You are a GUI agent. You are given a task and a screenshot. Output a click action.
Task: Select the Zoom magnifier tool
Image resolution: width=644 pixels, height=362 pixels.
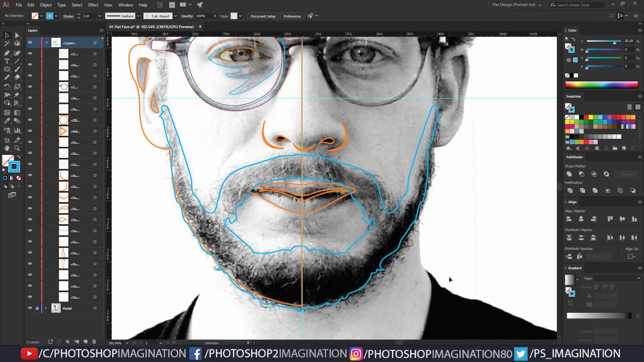[x=17, y=148]
